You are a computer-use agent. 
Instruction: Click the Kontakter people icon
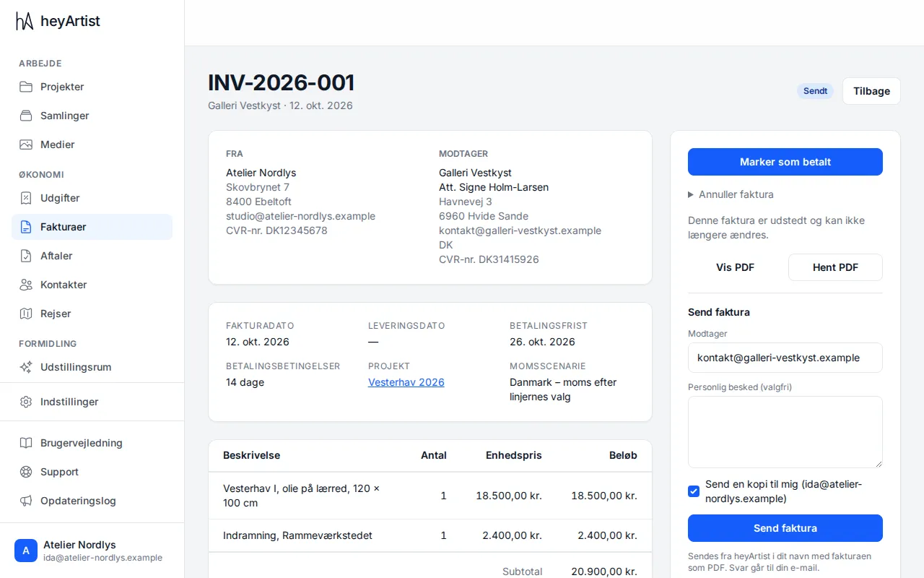[26, 285]
